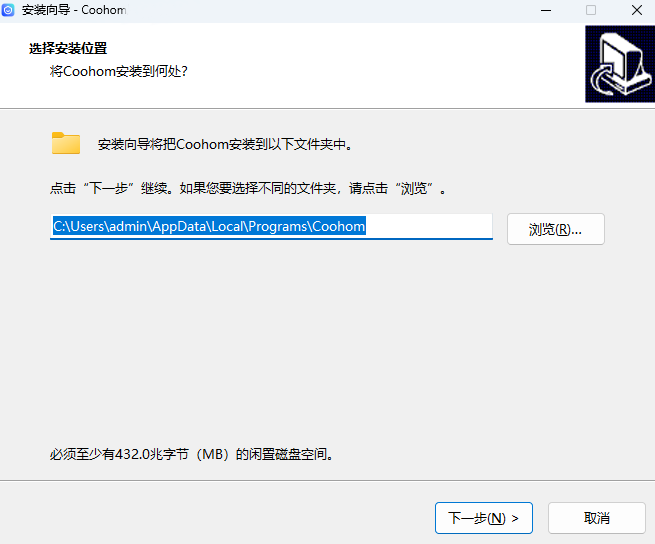Open the 浏览(R)... browse dialog
Screen dimensions: 655x544
[556, 229]
